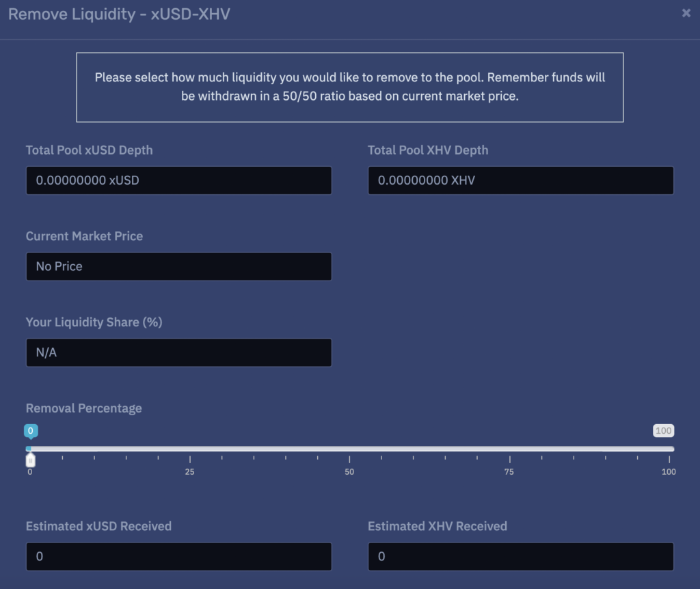Click the 50/50 ratio notice box
This screenshot has height=589, width=700.
click(x=350, y=87)
